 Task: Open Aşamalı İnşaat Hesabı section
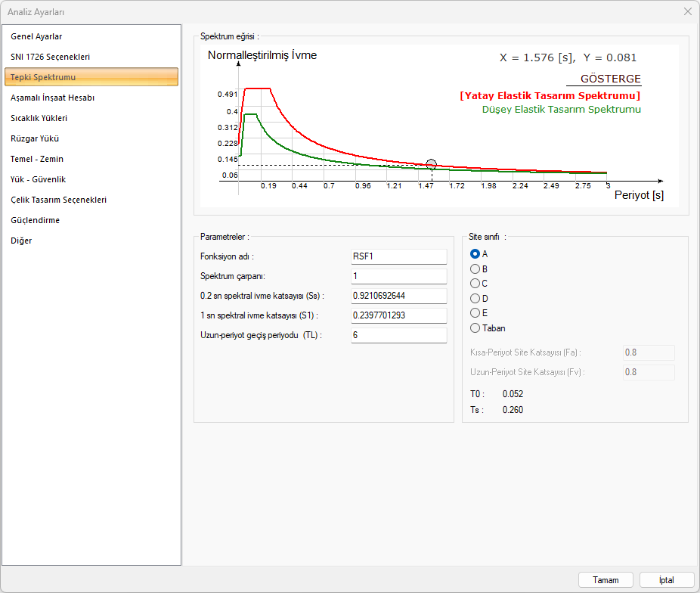[x=52, y=98]
